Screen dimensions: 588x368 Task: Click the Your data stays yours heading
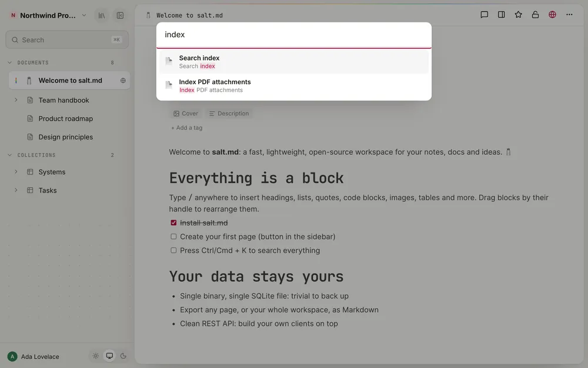coord(256,277)
